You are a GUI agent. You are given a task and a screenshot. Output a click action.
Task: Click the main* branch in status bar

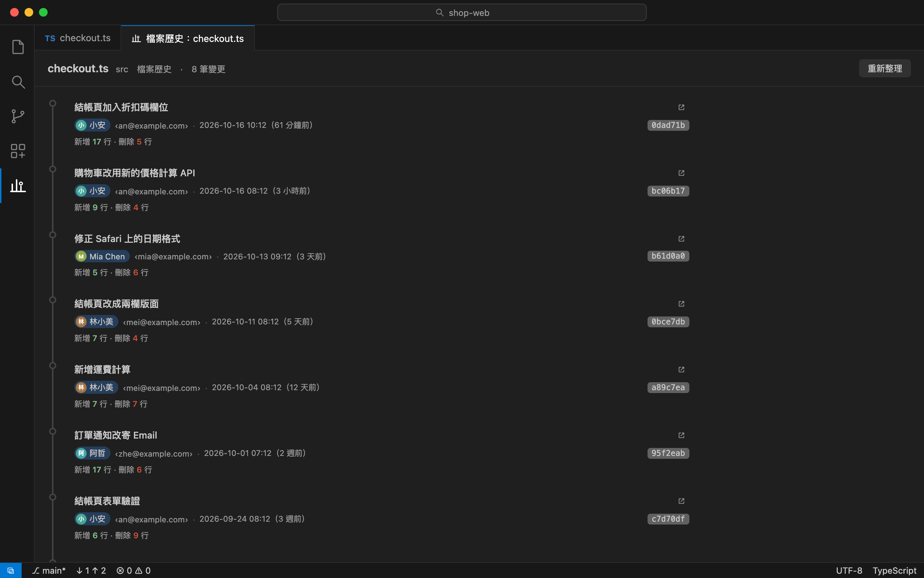coord(49,570)
